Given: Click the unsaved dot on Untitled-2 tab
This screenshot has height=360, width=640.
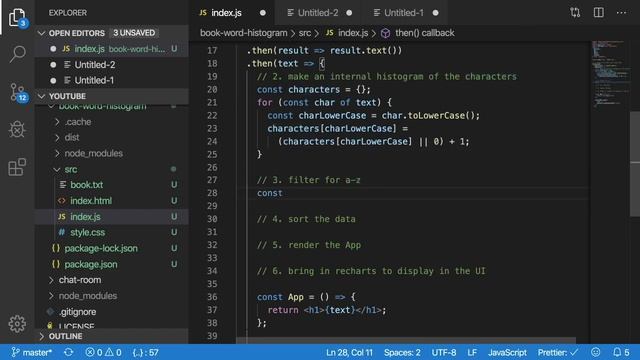Looking at the screenshot, I should click(349, 13).
